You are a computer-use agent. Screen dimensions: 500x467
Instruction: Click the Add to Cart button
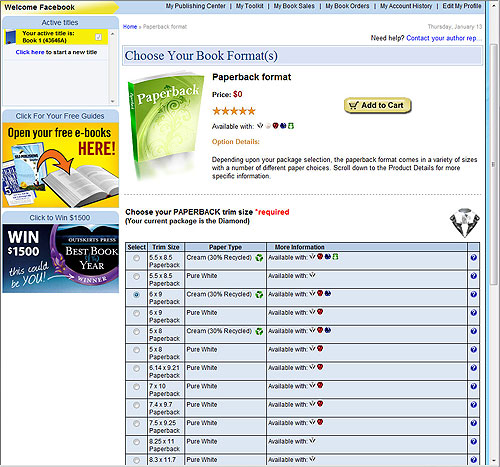(x=378, y=105)
